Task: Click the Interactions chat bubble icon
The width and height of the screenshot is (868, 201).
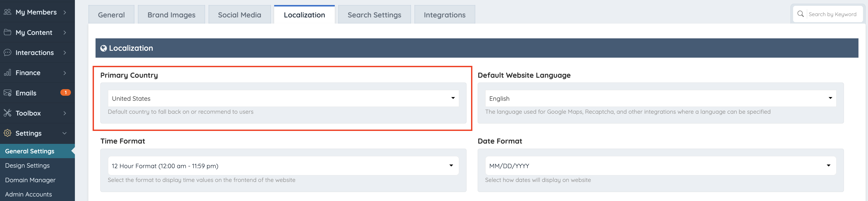Action: pos(7,53)
